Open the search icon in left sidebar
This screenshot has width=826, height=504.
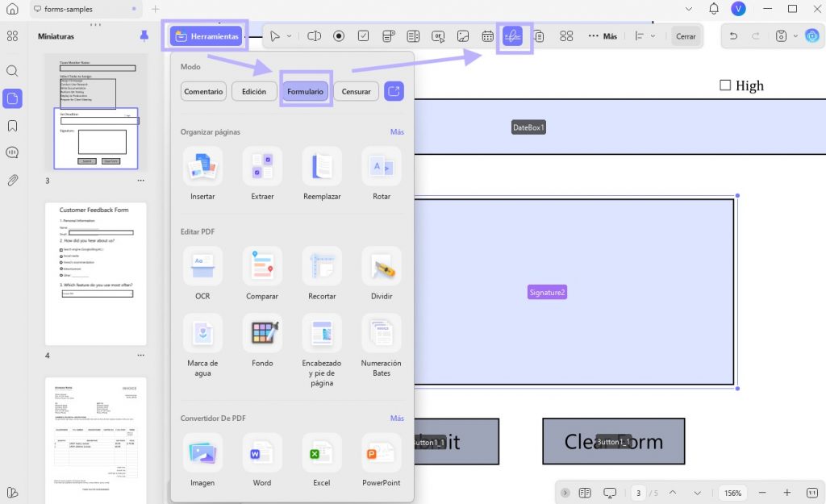pos(12,71)
